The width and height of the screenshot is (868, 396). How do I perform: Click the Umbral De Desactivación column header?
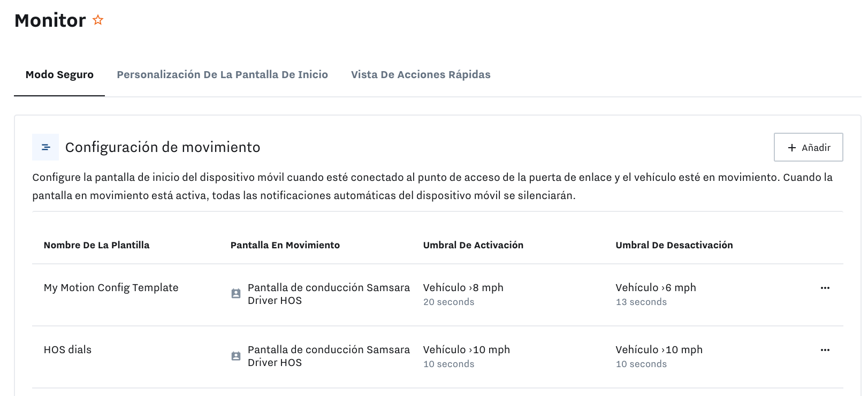(674, 245)
